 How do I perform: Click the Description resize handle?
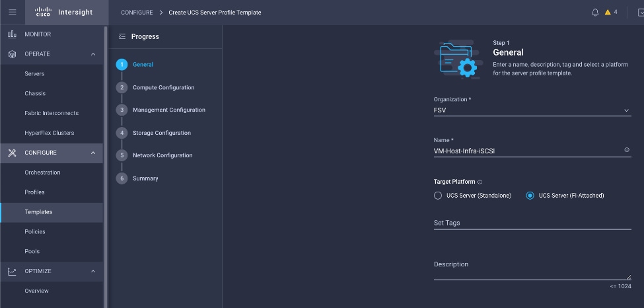[629, 278]
